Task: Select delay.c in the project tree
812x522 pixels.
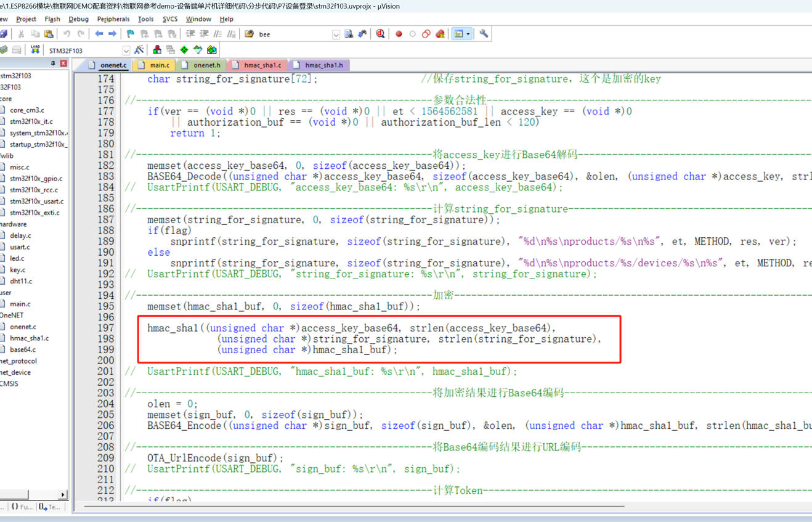Action: click(x=20, y=235)
